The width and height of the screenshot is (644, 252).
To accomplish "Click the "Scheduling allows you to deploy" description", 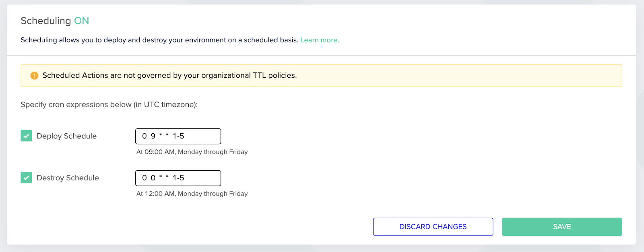I will [x=159, y=40].
